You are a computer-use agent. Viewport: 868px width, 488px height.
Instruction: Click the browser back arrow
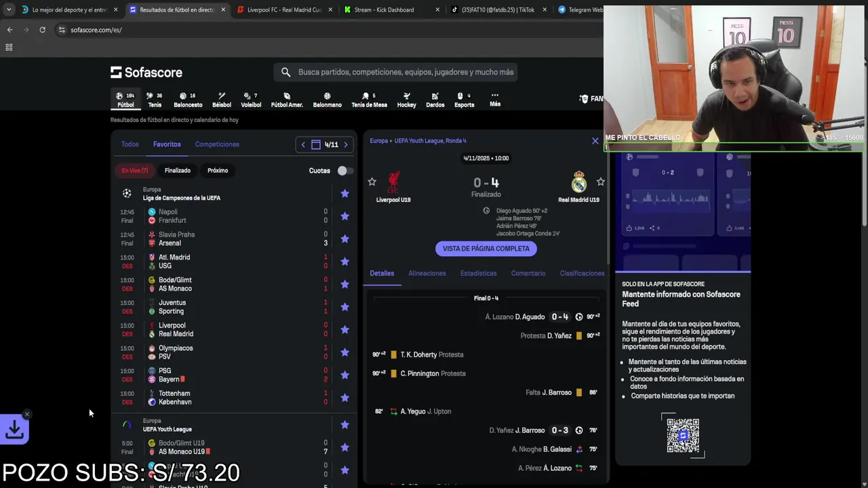coord(9,30)
